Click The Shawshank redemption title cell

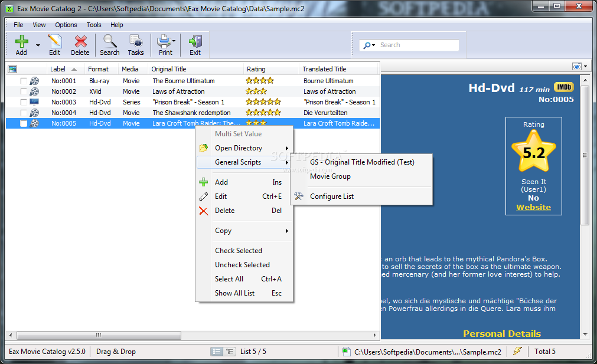191,113
